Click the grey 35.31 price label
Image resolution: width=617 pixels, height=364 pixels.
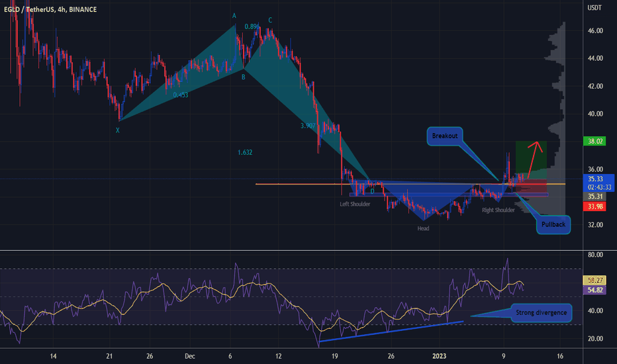tap(594, 197)
